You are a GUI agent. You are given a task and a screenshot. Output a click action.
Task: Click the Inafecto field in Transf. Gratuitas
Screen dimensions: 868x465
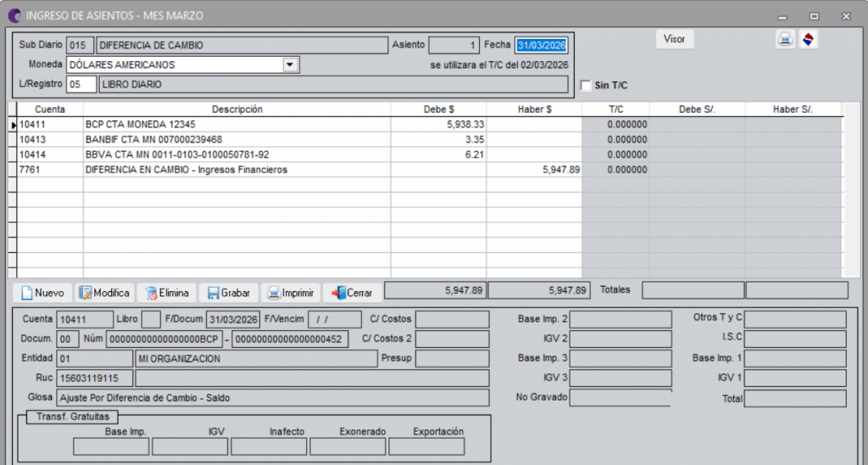269,446
